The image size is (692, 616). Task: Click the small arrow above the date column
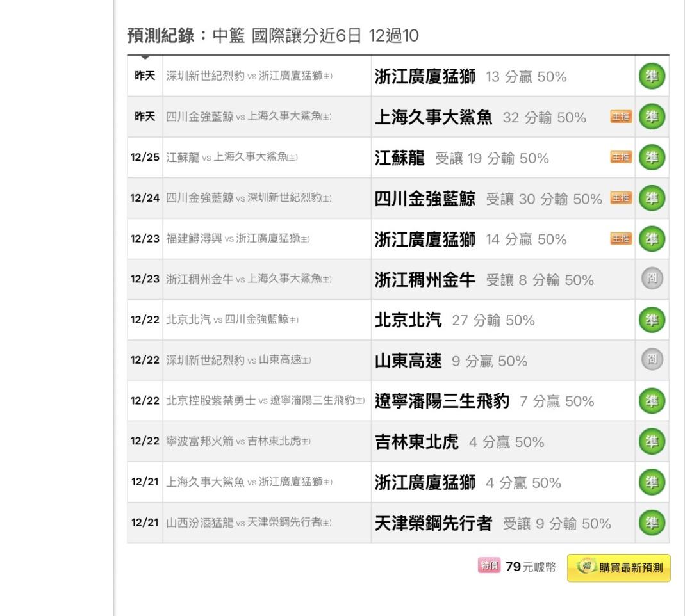tap(145, 56)
